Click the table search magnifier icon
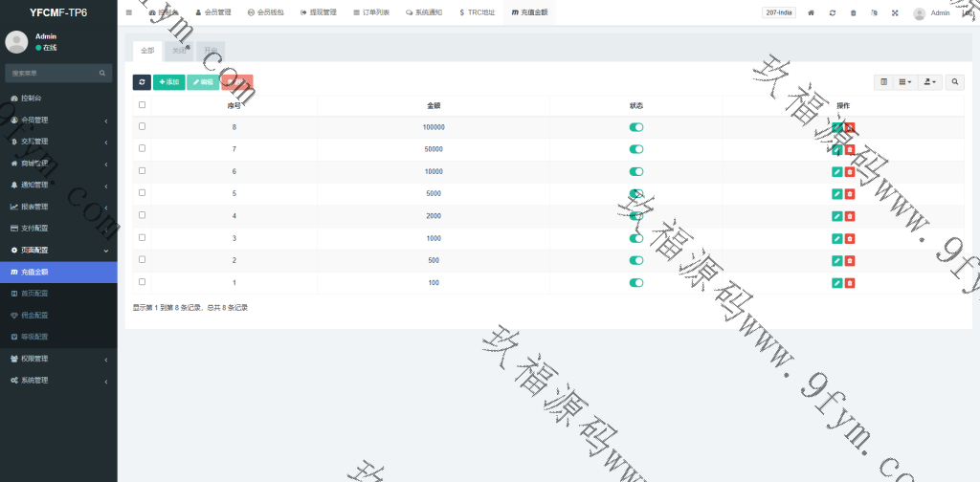 tap(955, 82)
